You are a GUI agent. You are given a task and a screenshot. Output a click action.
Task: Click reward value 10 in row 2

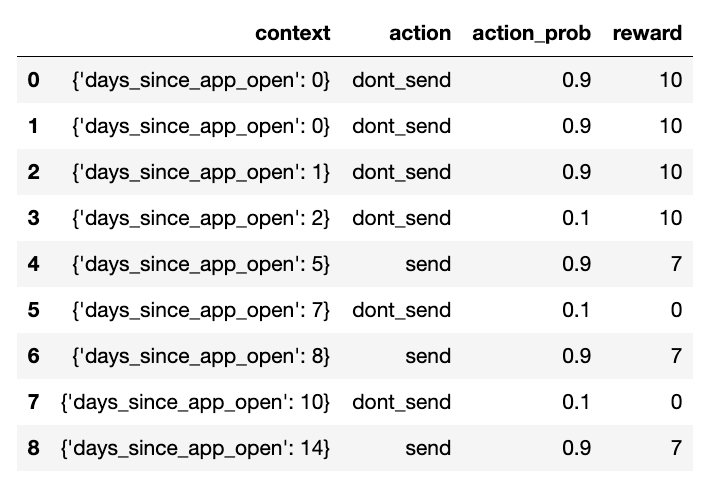(x=671, y=172)
